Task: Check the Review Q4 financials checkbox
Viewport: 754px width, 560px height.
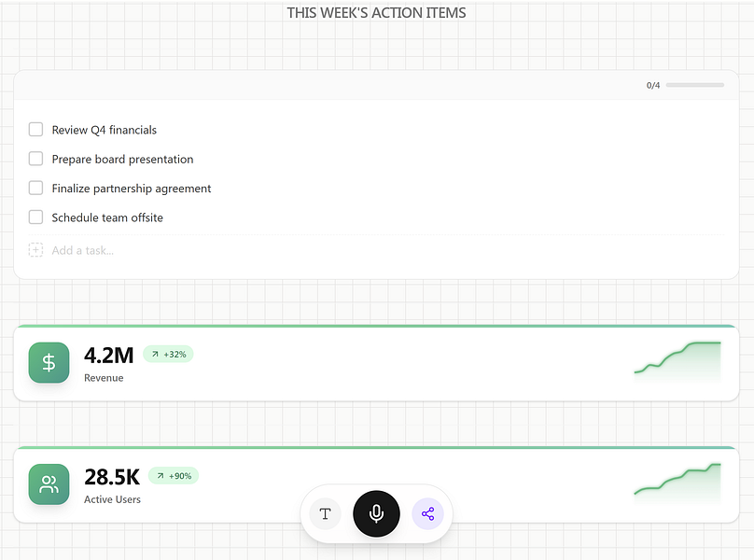Action: point(35,130)
